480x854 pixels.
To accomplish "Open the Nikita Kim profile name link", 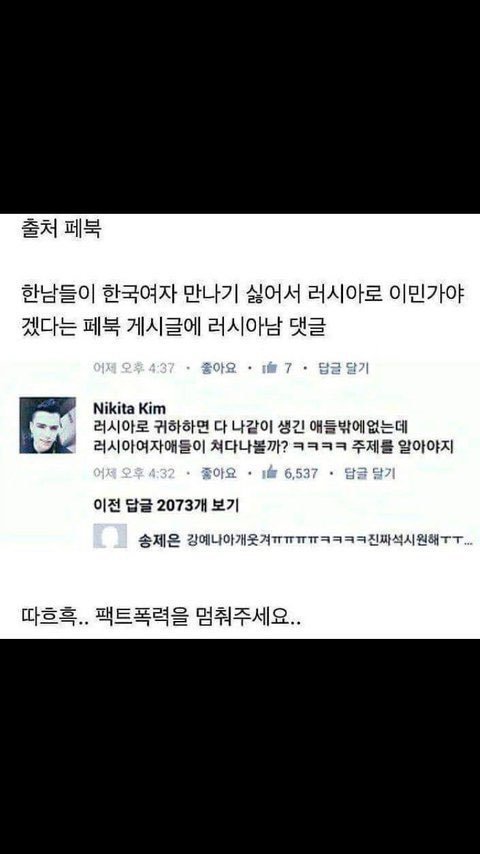I will [129, 408].
